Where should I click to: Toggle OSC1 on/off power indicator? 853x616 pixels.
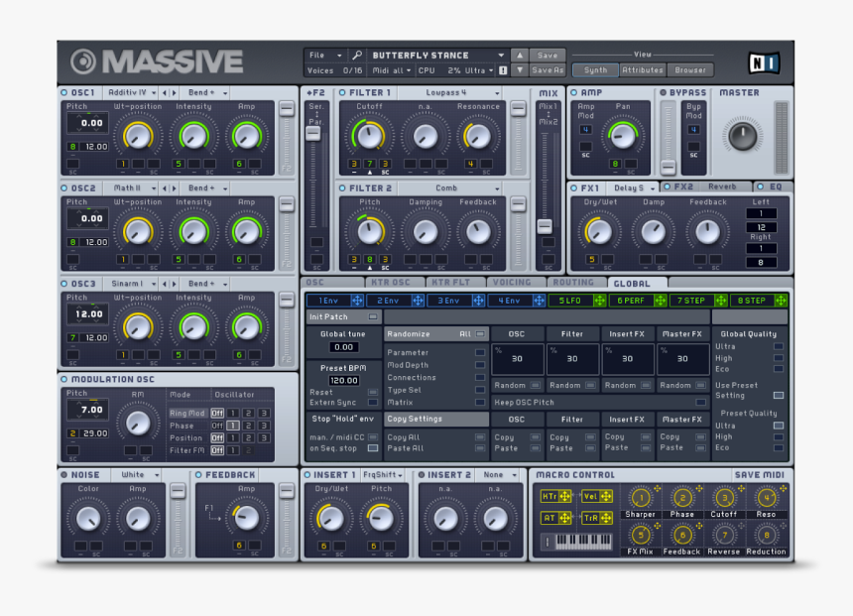pos(64,92)
